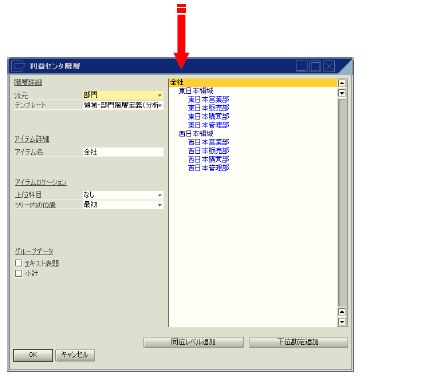The width and height of the screenshot is (427, 377).
Task: Tick the 小計 subtotal checkbox
Action: 19,273
